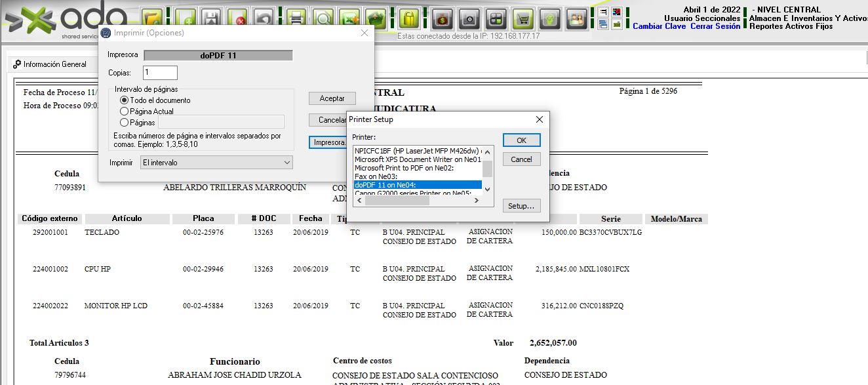868x385 pixels.
Task: Click the money bag toolbar icon
Action: coord(443,18)
